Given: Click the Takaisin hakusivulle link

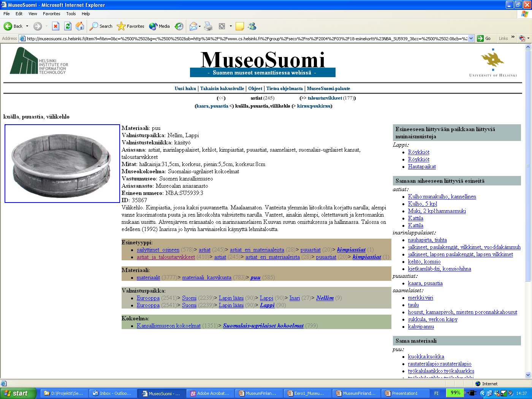Looking at the screenshot, I should point(222,89).
